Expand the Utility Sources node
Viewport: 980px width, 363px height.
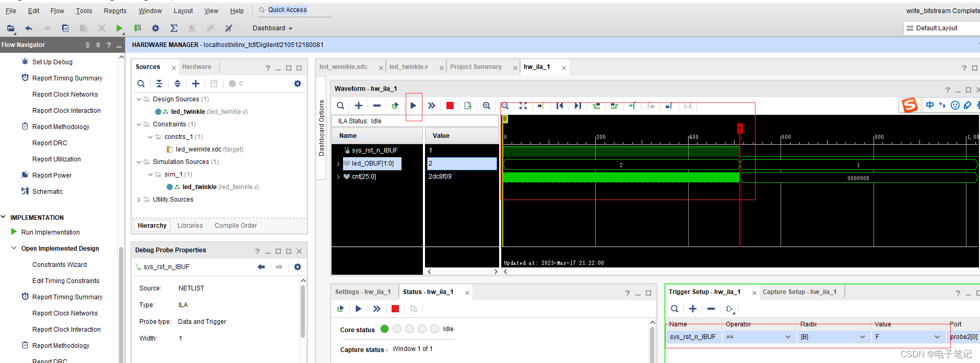point(139,200)
